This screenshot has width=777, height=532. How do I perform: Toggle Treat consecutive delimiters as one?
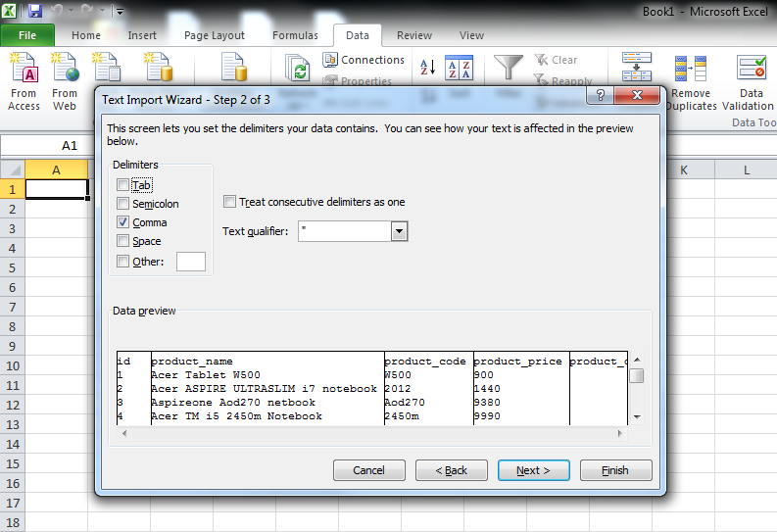point(230,202)
